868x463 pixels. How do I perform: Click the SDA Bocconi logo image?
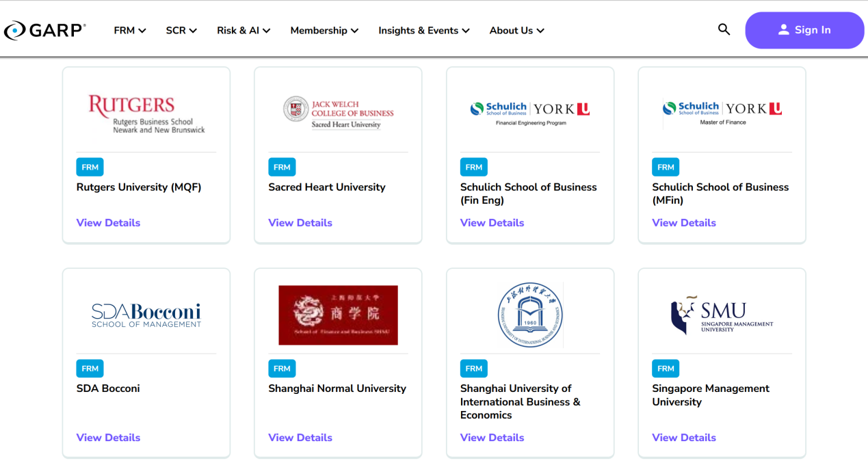coord(146,315)
